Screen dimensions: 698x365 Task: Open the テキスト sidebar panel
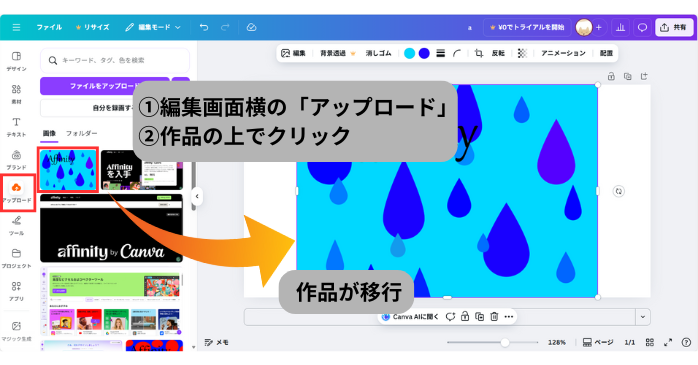(16, 127)
